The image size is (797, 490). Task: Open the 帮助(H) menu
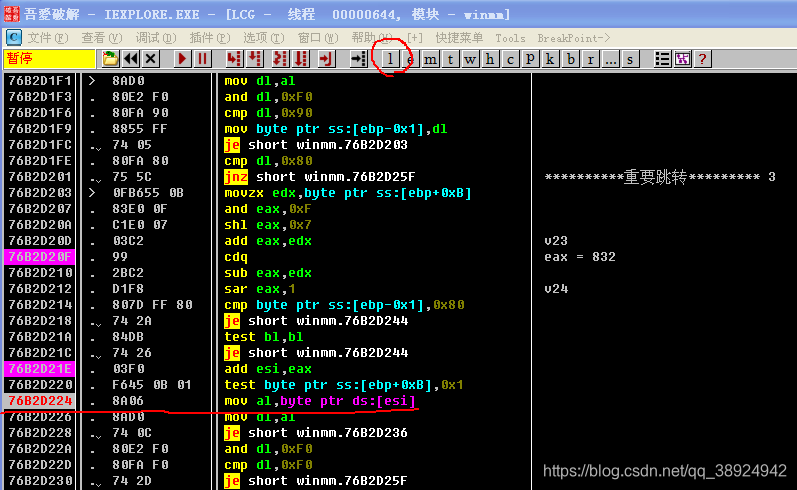[372, 38]
